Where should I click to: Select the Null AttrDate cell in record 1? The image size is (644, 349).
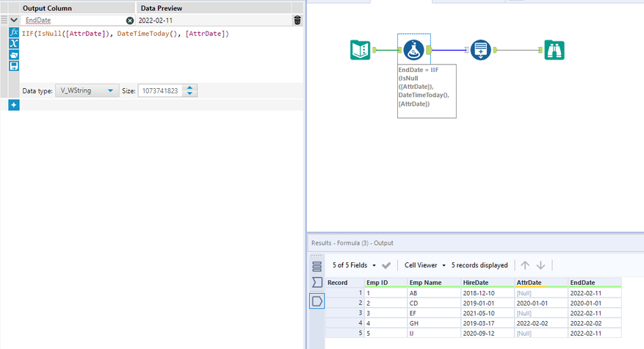click(541, 293)
